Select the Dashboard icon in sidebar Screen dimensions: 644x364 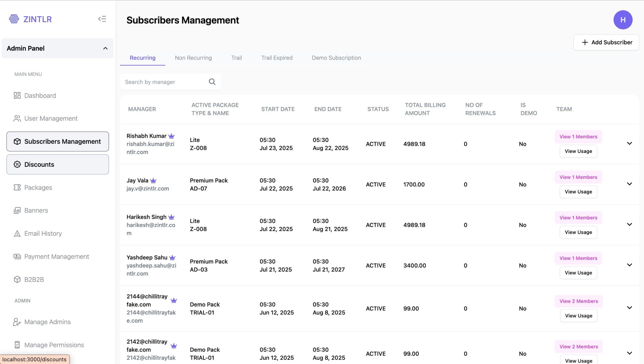click(17, 95)
